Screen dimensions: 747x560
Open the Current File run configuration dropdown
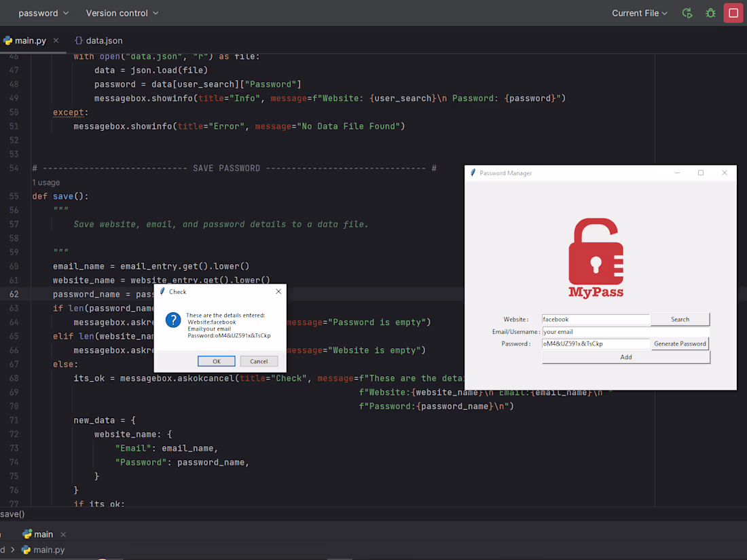(637, 12)
